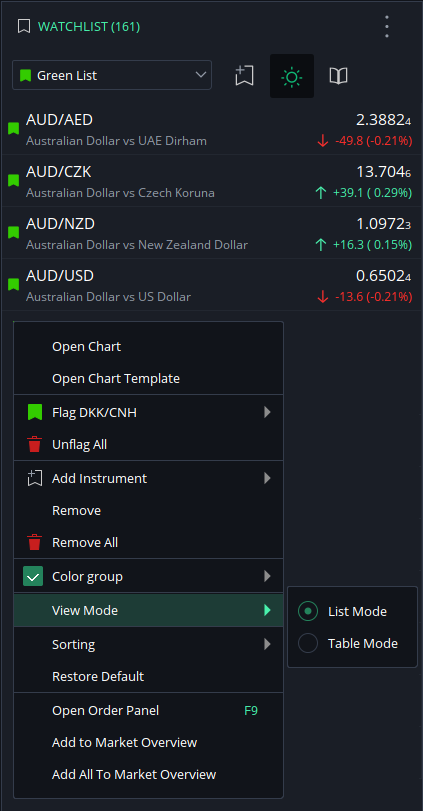Expand the Sorting submenu arrow
This screenshot has width=423, height=811.
267,644
